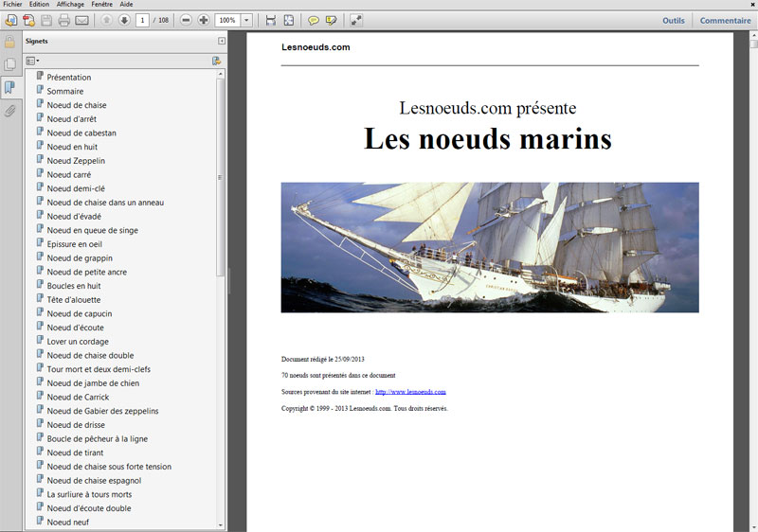Show page thumbnails sidebar panel icon

(x=9, y=64)
